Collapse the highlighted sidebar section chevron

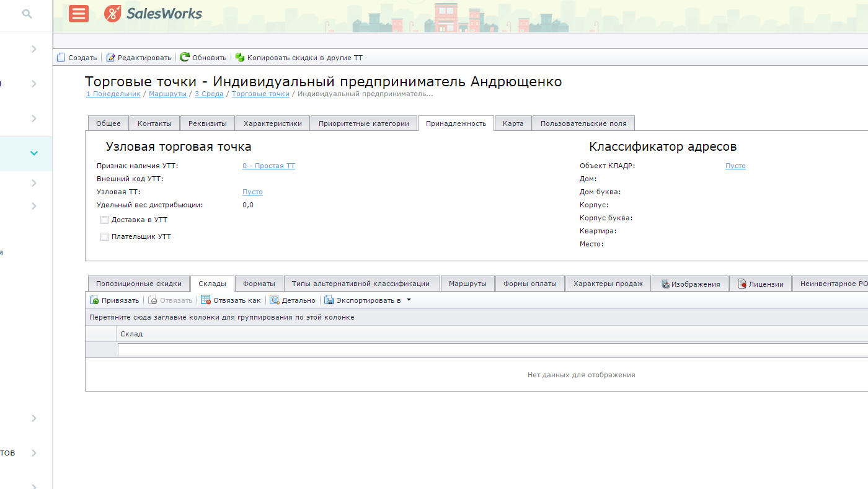pyautogui.click(x=34, y=153)
